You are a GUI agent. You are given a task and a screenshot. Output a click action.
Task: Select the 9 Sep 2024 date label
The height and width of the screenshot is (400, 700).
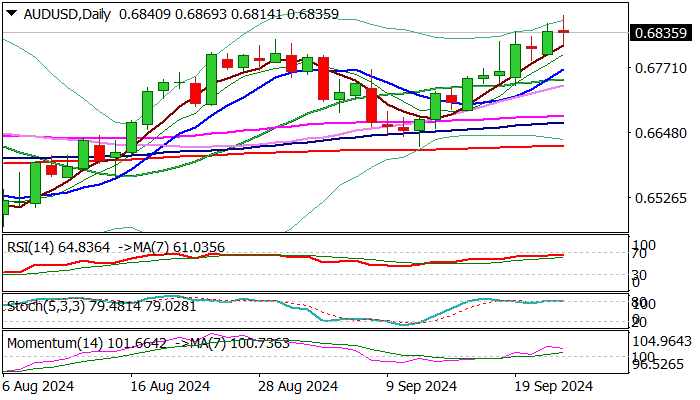[421, 386]
